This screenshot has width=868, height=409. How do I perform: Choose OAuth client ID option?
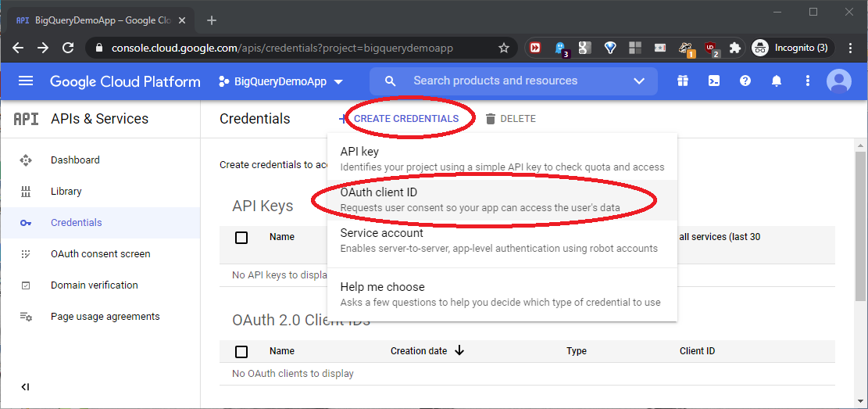tap(502, 200)
